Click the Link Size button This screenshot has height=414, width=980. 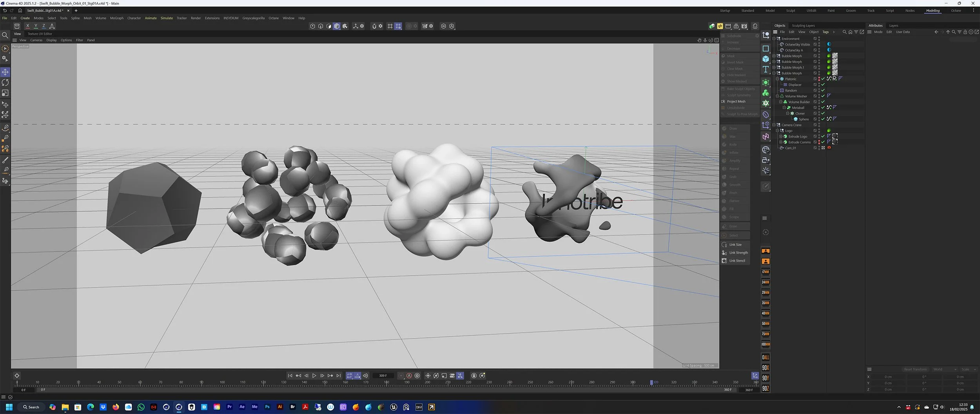click(735, 244)
